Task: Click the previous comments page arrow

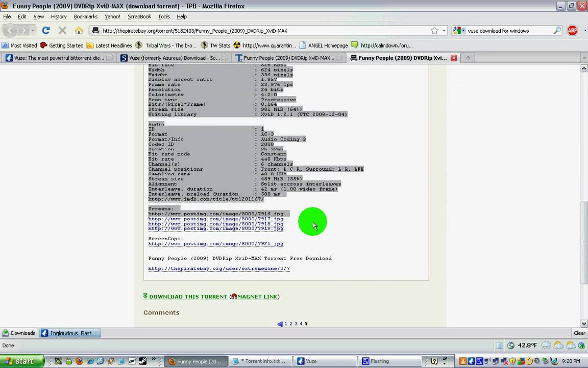Action: point(280,324)
